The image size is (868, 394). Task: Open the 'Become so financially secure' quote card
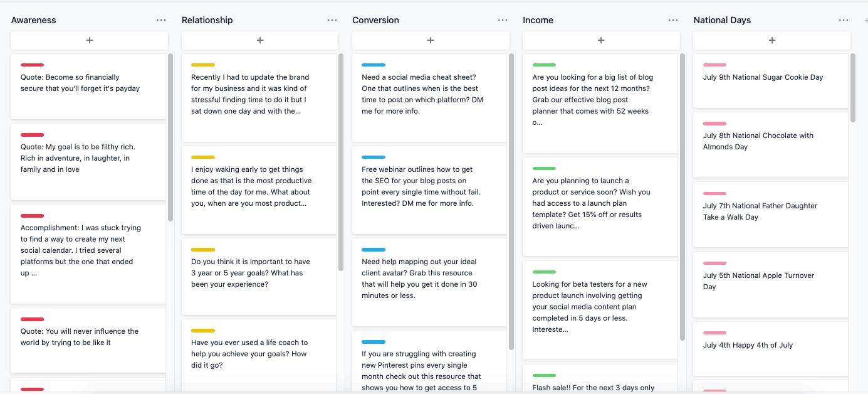(x=88, y=87)
